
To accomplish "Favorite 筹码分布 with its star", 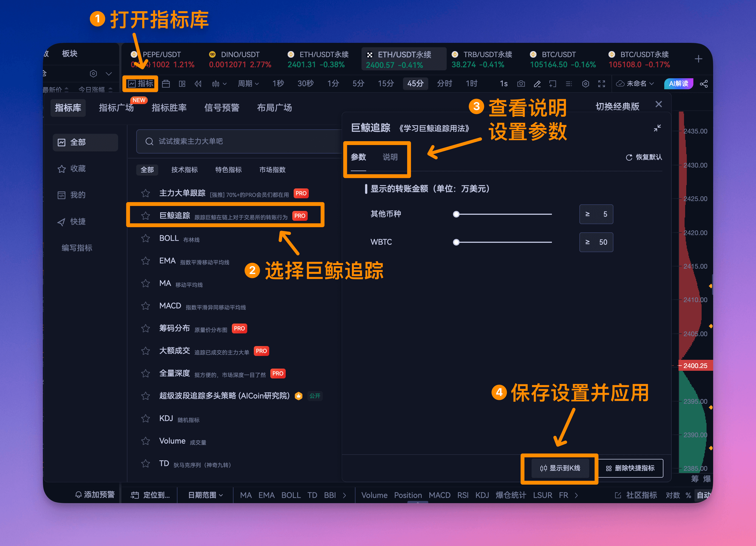I will click(x=145, y=328).
